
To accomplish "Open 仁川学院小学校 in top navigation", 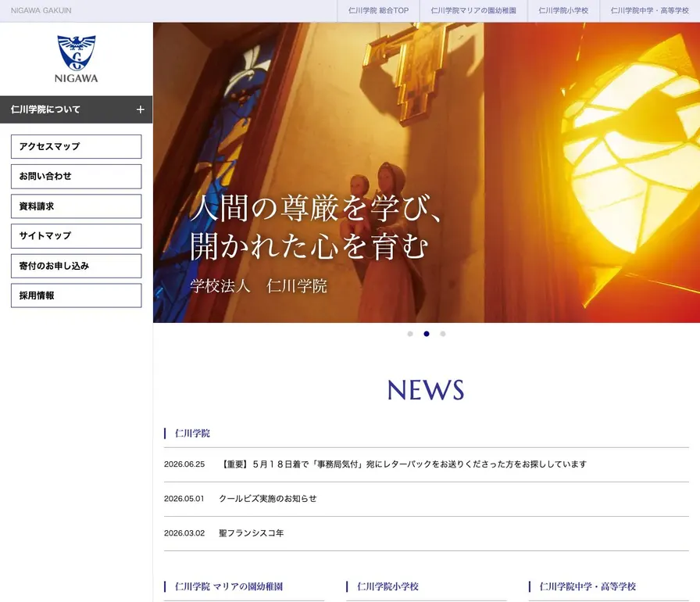I will click(x=563, y=11).
